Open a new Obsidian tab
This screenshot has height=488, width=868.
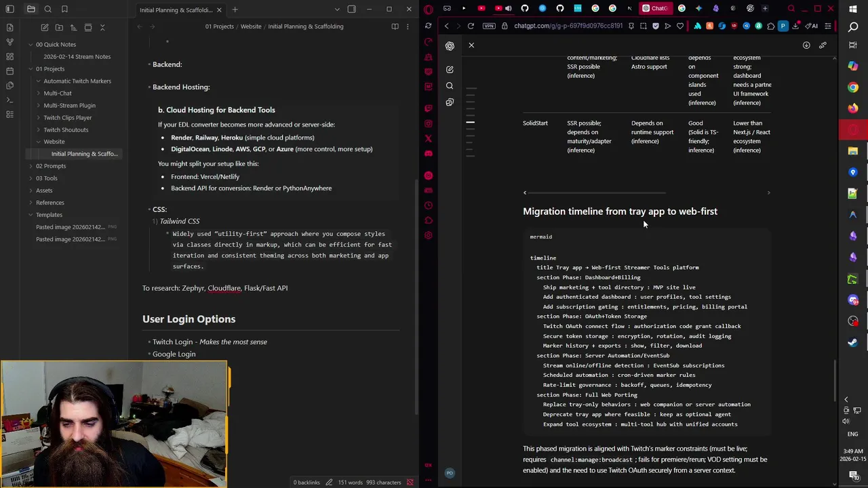coord(235,9)
